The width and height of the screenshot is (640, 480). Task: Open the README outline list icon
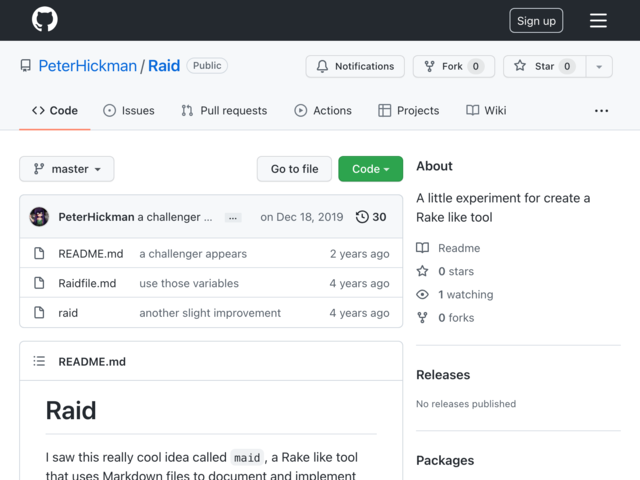[x=39, y=361]
